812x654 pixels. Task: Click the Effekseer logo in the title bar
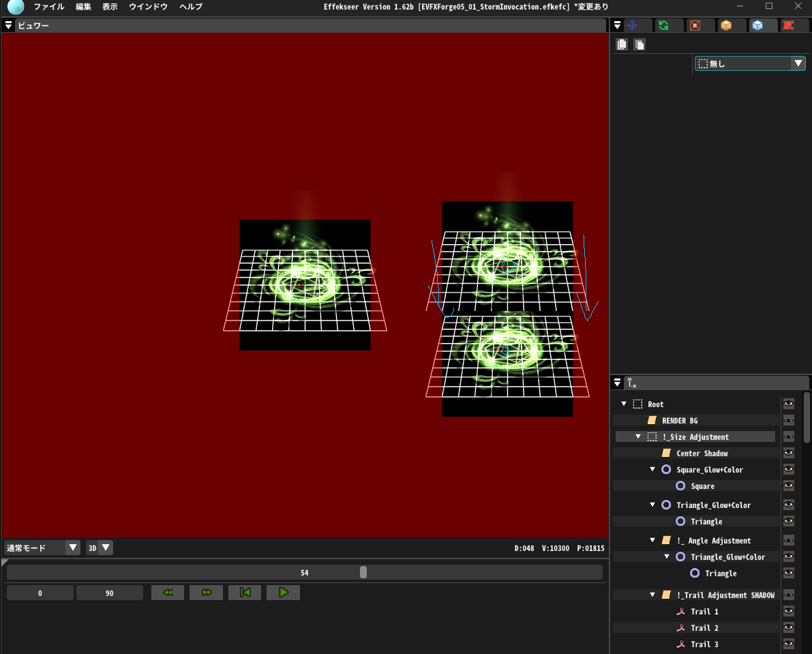tap(16, 7)
